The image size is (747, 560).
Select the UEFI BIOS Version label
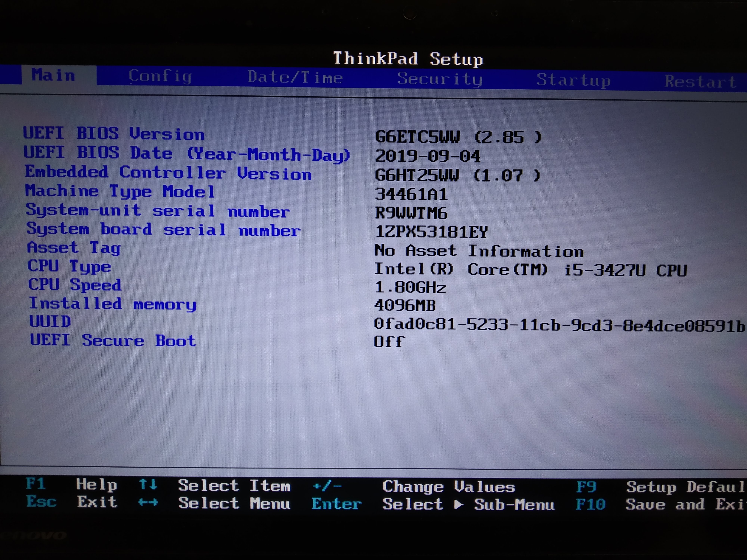point(114,134)
